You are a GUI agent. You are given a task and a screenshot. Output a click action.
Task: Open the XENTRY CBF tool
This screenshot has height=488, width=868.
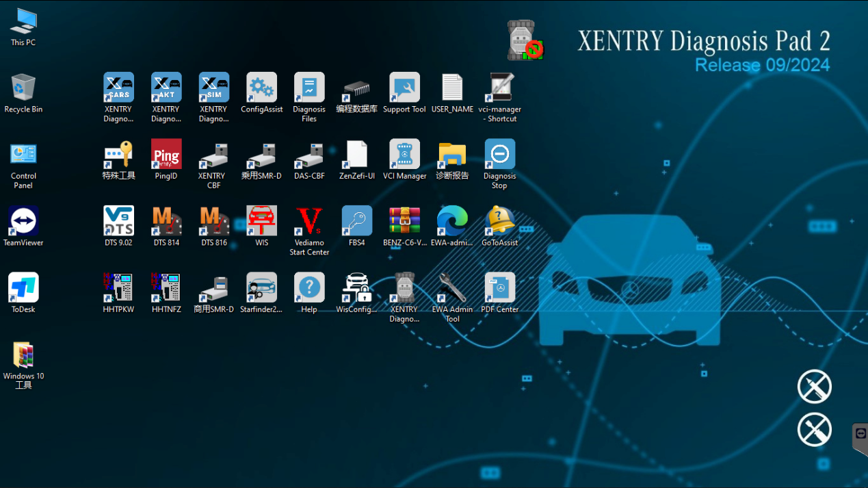213,154
